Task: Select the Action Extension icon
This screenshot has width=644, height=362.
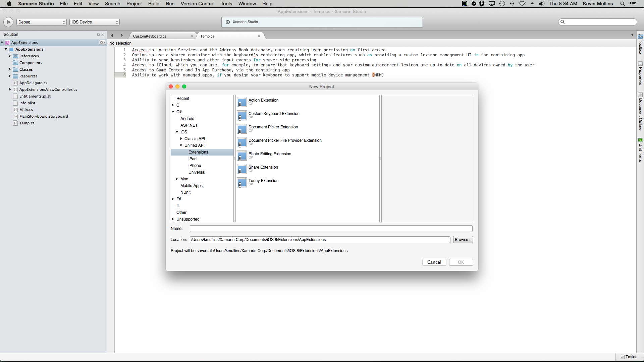Action: [x=241, y=102]
